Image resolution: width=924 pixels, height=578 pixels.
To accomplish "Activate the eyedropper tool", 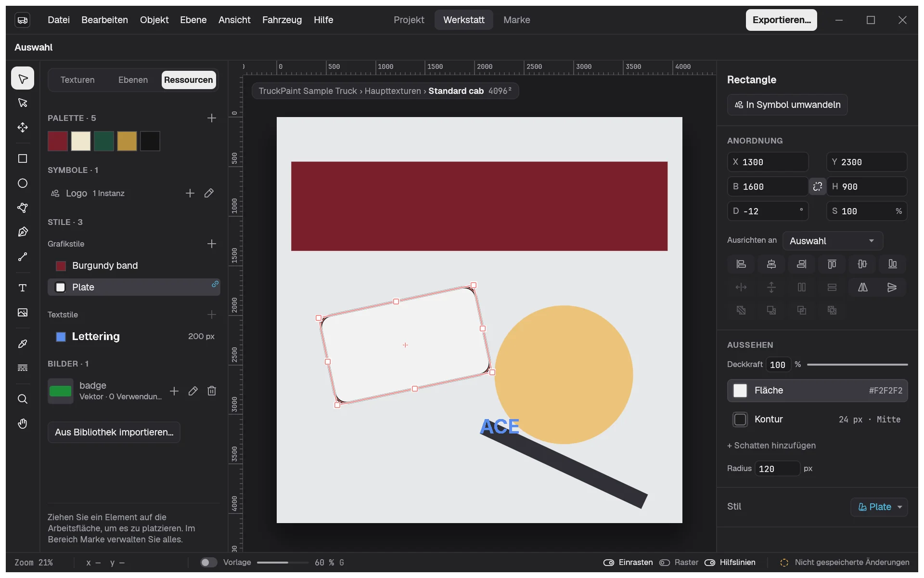I will pos(23,343).
